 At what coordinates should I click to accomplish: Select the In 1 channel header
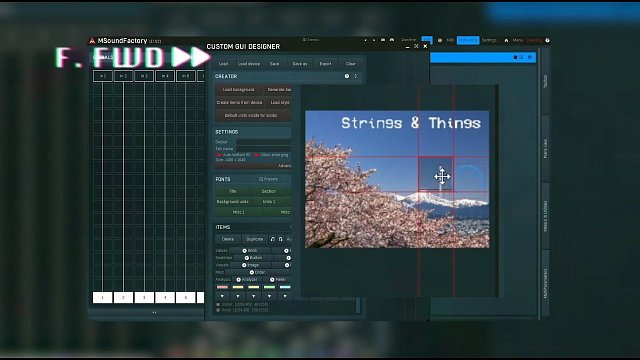point(103,76)
